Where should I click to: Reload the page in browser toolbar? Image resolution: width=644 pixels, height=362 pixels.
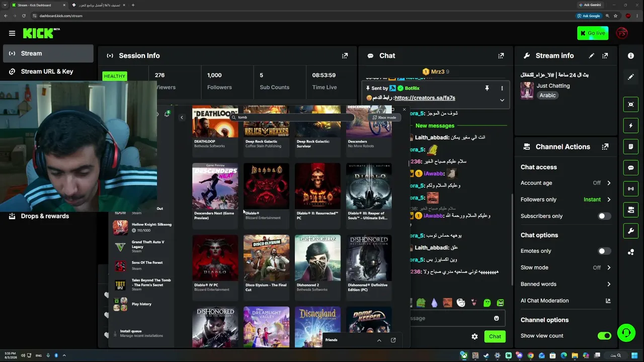coord(24,16)
